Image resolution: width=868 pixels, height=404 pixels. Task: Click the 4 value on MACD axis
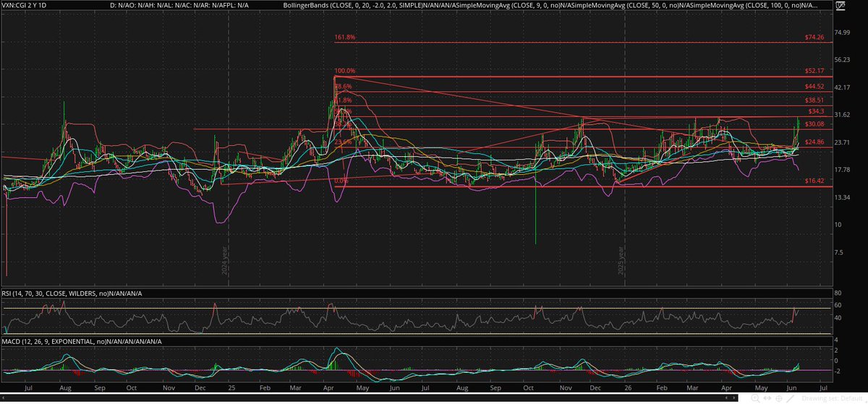835,340
